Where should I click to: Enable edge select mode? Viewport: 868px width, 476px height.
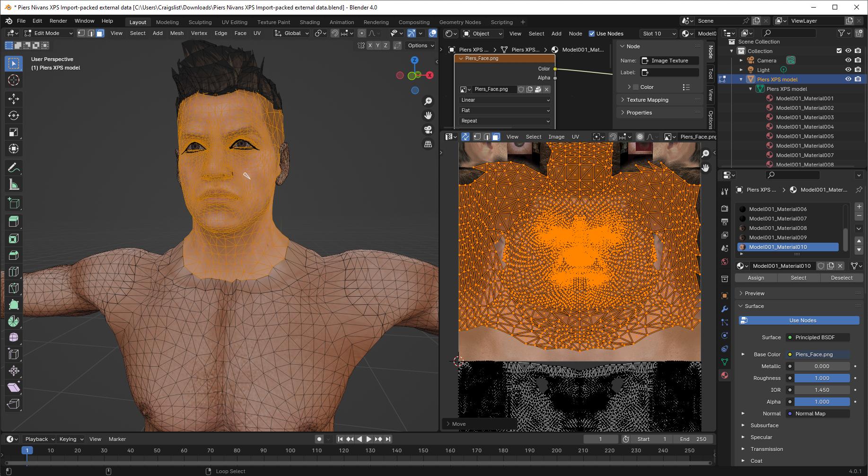(x=91, y=33)
